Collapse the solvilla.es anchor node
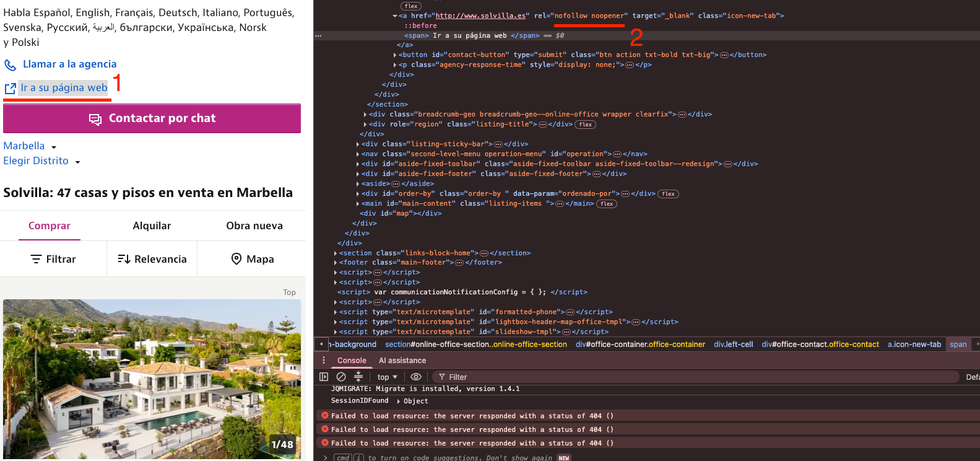Viewport: 980px width, 461px height. (x=395, y=16)
